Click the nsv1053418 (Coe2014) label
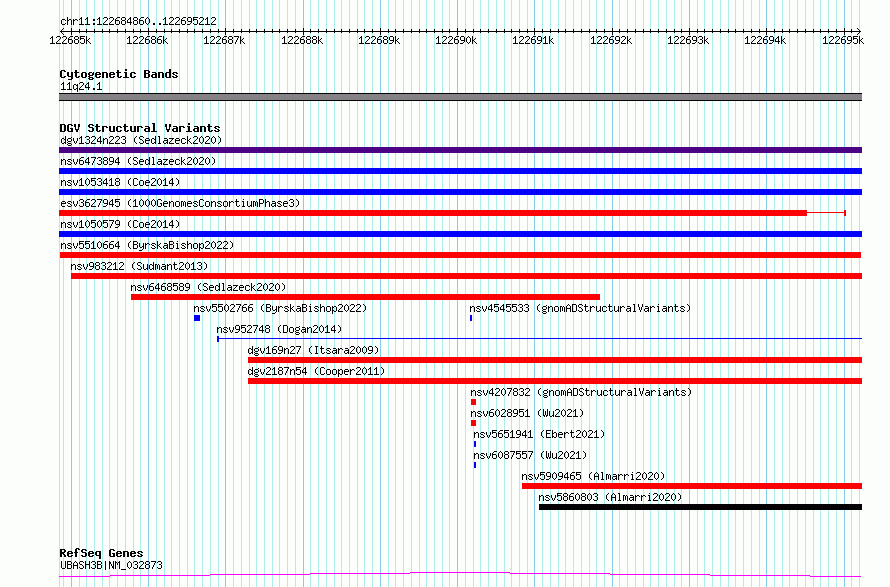Screen dimensions: 890x587 (x=120, y=182)
